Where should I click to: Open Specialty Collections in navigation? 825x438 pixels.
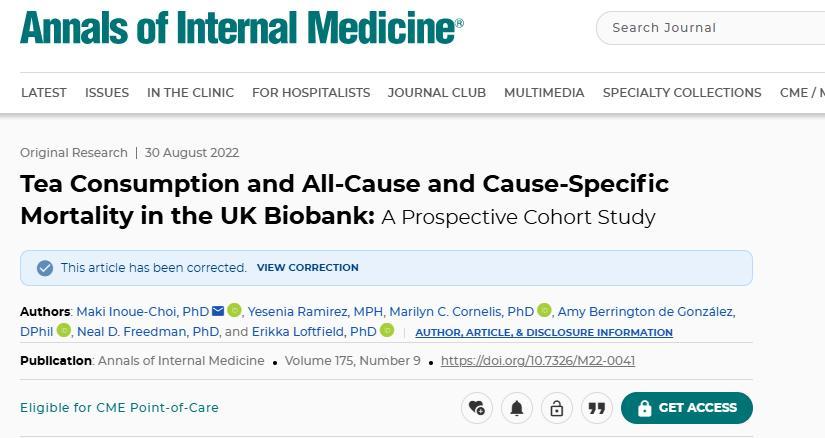[x=682, y=92]
